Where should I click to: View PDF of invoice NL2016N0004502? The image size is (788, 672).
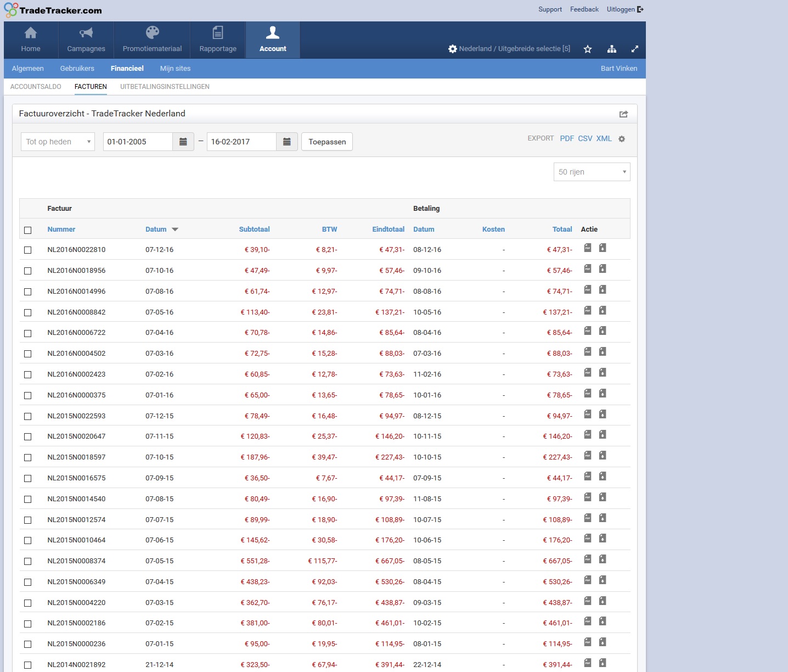click(x=588, y=352)
